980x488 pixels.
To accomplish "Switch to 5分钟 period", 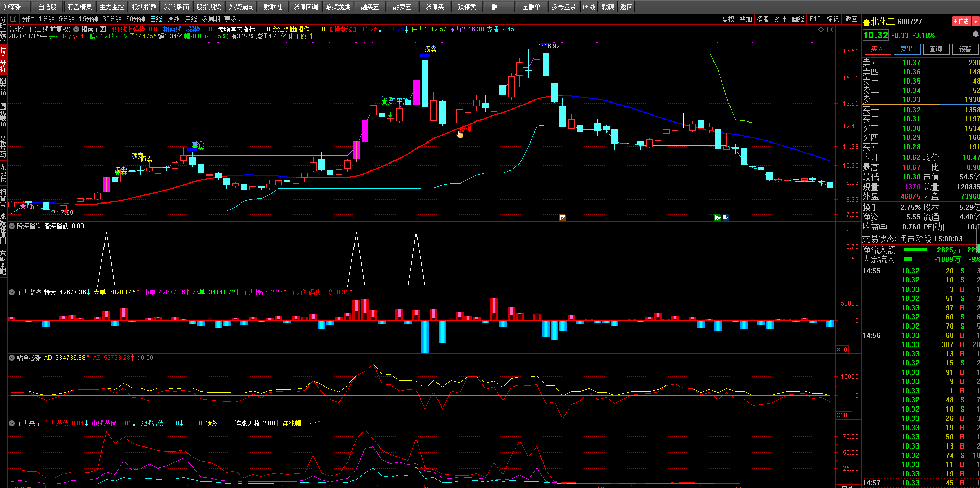I will (x=67, y=19).
